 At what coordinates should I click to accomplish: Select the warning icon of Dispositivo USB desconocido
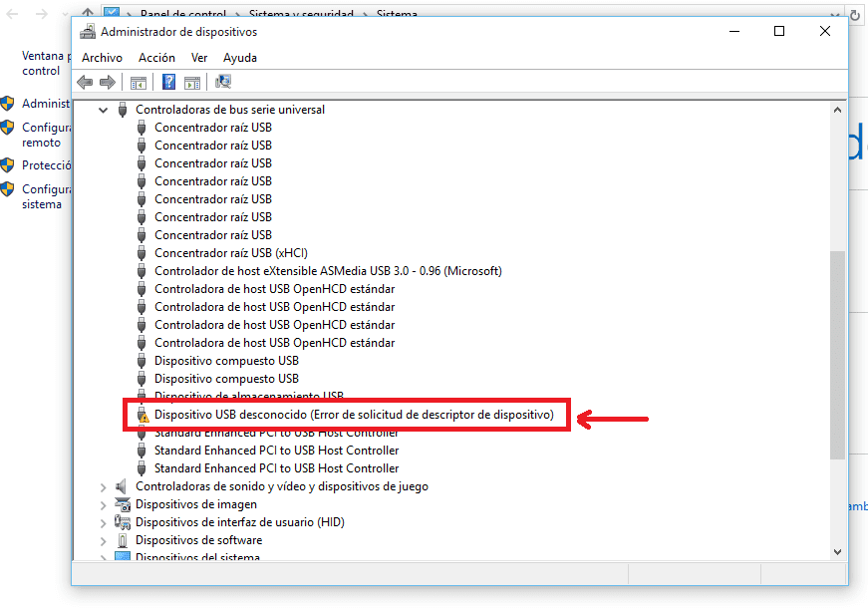pyautogui.click(x=143, y=415)
